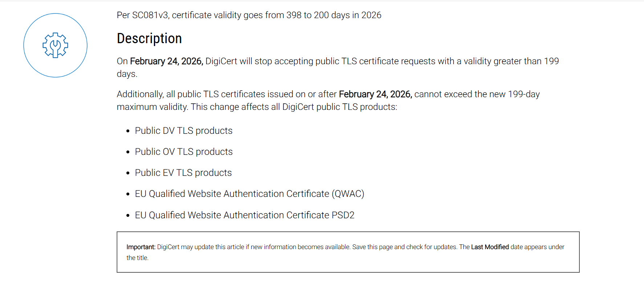
Task: Click the gear and wrench maintenance icon
Action: (55, 45)
